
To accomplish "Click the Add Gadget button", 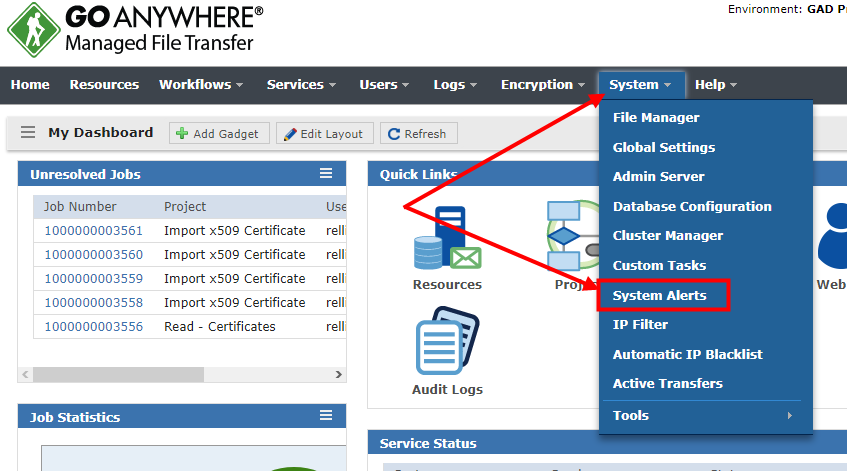I will [219, 134].
